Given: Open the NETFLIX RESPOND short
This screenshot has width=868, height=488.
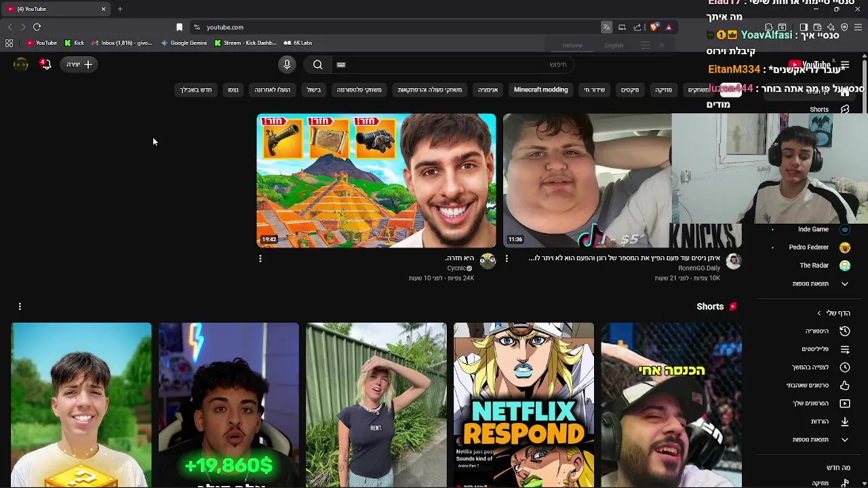Looking at the screenshot, I should pos(524,405).
